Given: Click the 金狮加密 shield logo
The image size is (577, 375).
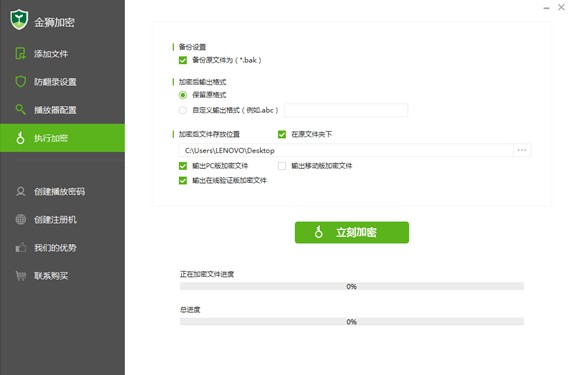Looking at the screenshot, I should pyautogui.click(x=19, y=20).
